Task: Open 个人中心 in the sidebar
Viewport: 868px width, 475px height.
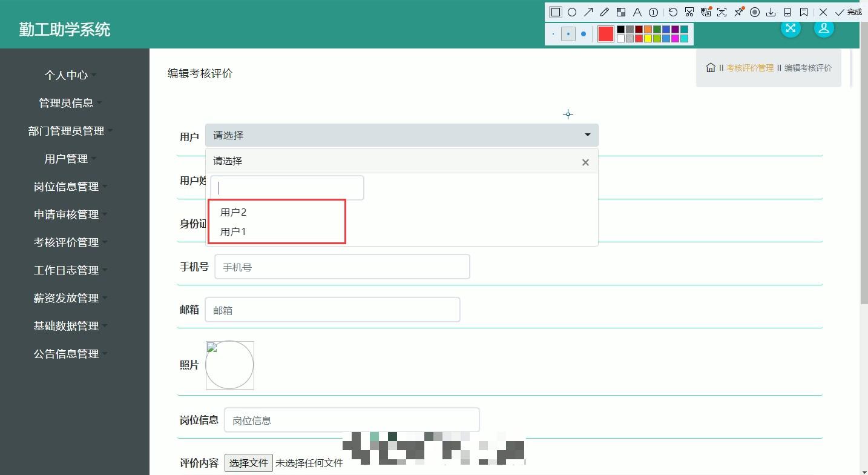Action: pos(67,75)
